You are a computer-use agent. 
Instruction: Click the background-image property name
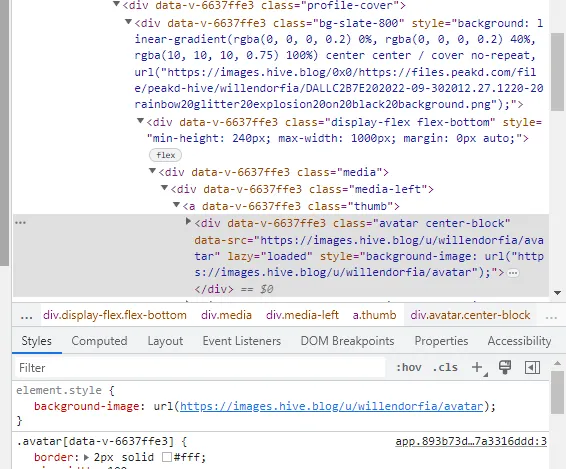click(87, 406)
